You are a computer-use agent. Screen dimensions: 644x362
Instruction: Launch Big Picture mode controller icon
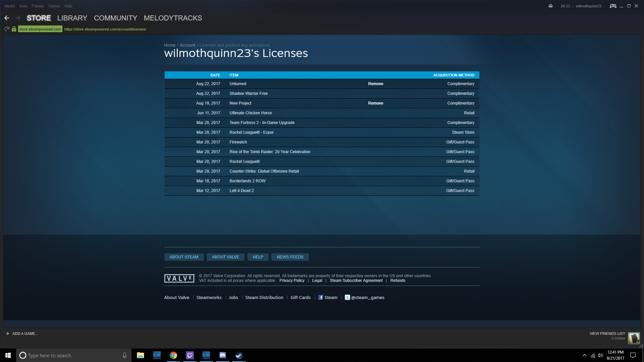(x=613, y=6)
